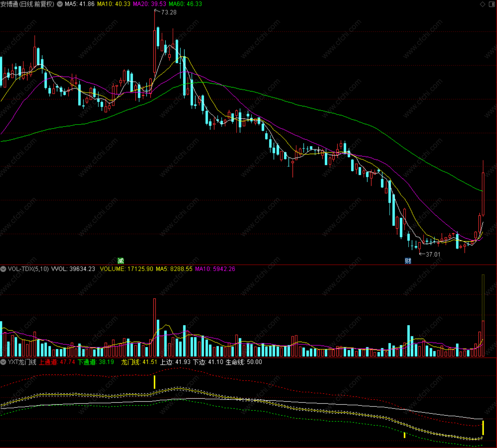
Task: Open the VOL-TDX indicator dropdown arrow
Action: click(3, 269)
